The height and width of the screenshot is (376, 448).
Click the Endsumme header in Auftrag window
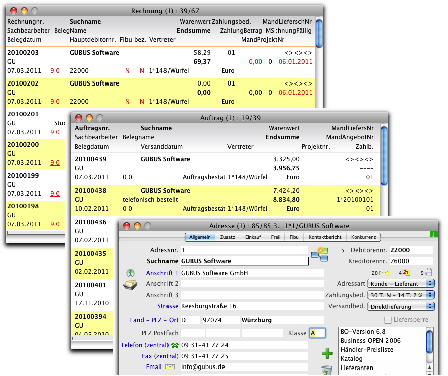(x=282, y=137)
